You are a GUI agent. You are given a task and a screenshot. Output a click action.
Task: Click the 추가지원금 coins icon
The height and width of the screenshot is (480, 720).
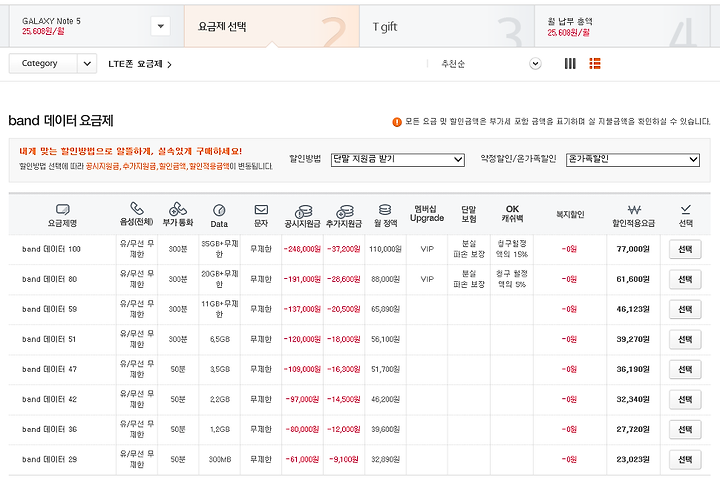point(344,211)
